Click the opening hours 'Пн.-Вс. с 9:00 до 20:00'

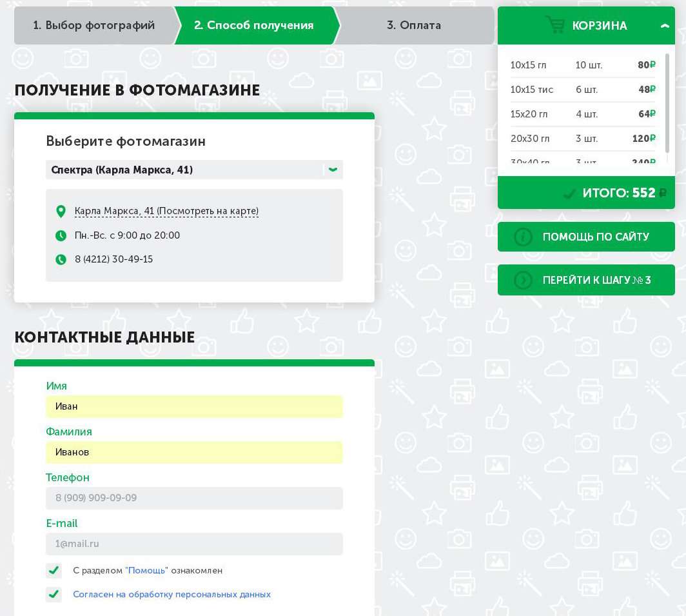[127, 235]
